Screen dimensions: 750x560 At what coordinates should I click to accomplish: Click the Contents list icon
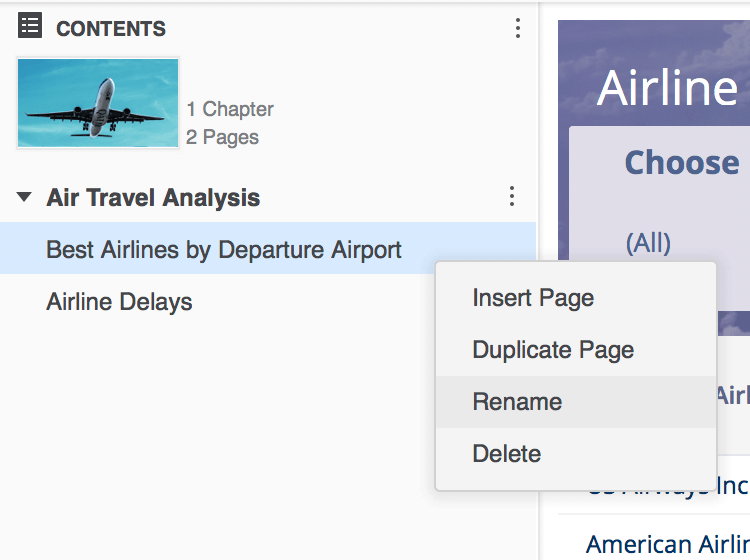[x=30, y=27]
